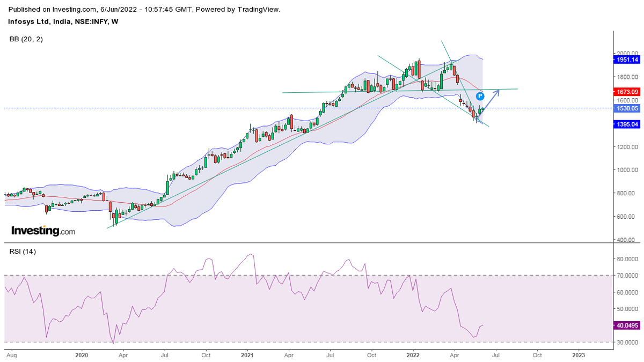
Task: Click the 70.0000 RSI axis label
Action: [x=627, y=276]
